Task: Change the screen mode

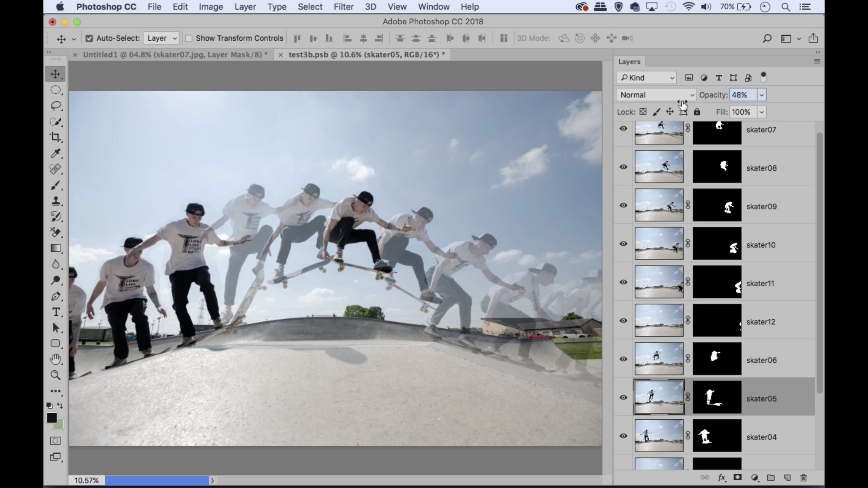Action: [55, 457]
